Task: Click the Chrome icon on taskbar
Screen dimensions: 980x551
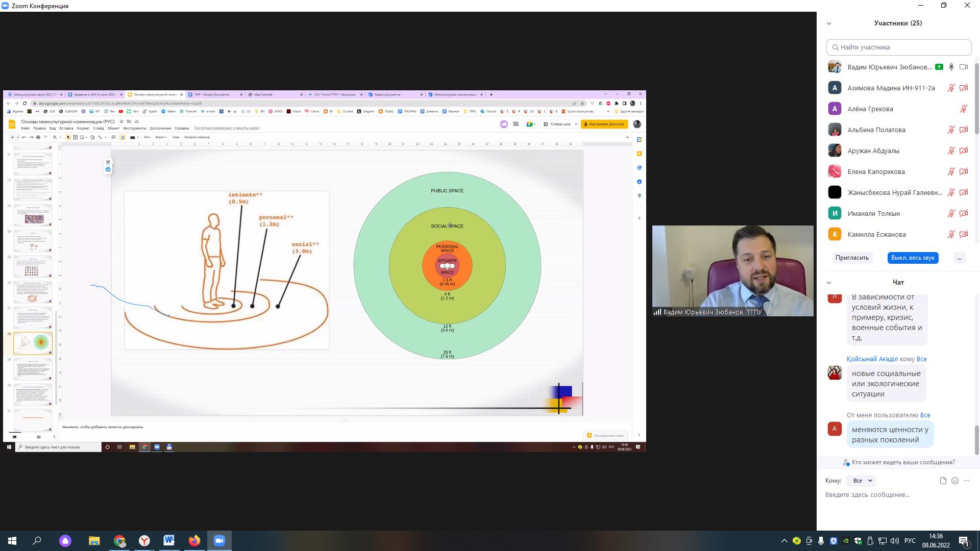Action: coord(119,541)
